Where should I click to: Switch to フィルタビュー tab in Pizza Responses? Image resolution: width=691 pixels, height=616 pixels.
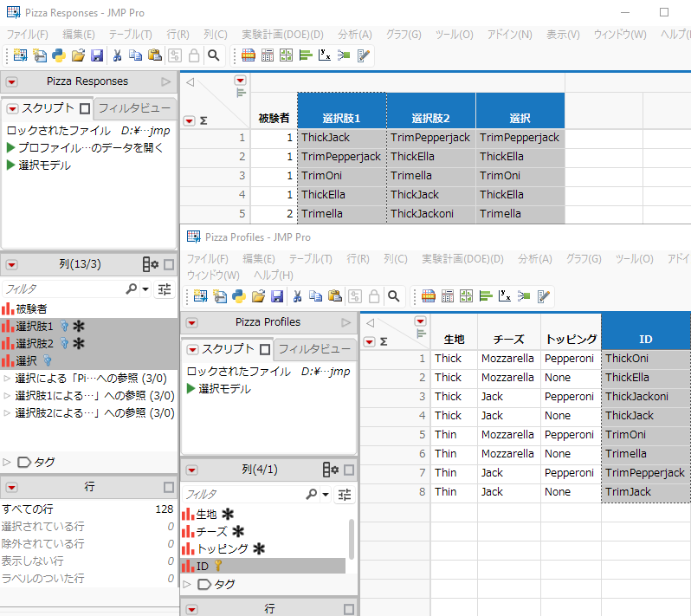[134, 108]
